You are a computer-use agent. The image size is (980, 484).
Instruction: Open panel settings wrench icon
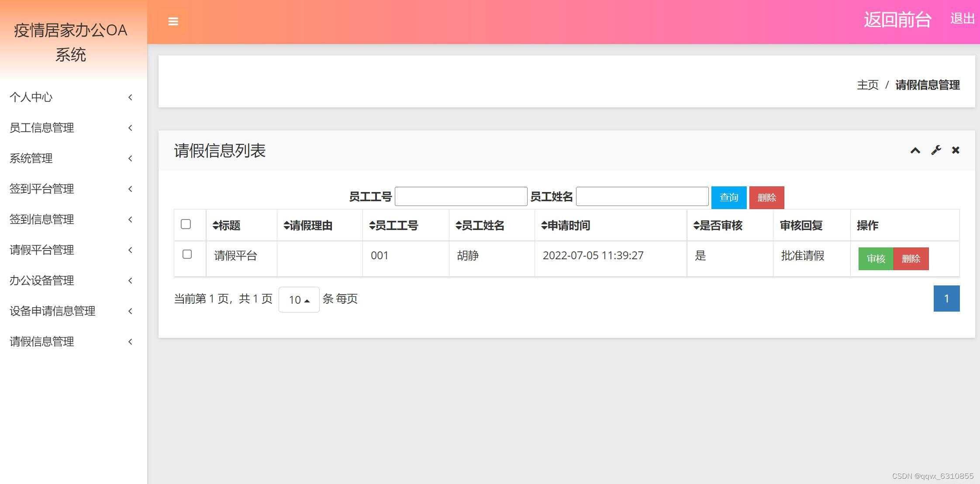tap(936, 151)
